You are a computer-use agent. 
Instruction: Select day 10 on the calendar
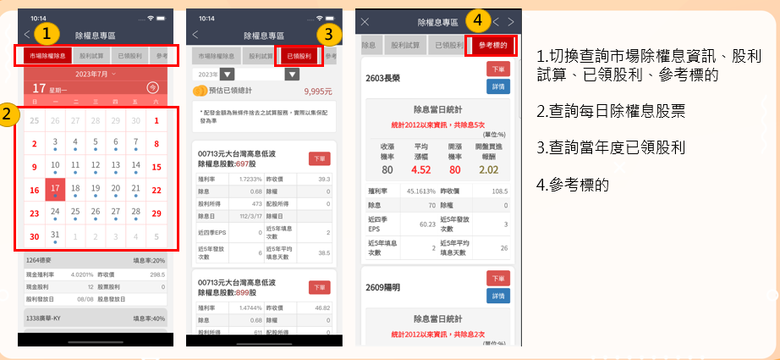[x=55, y=167]
